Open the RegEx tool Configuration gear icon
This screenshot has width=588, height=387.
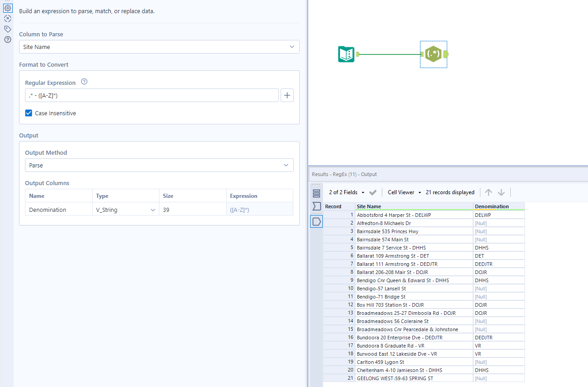(7, 8)
